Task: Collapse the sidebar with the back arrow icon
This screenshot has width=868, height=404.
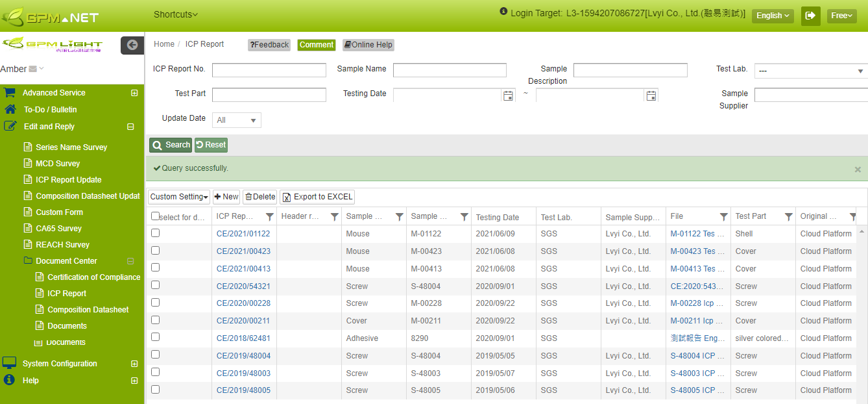Action: click(x=132, y=45)
